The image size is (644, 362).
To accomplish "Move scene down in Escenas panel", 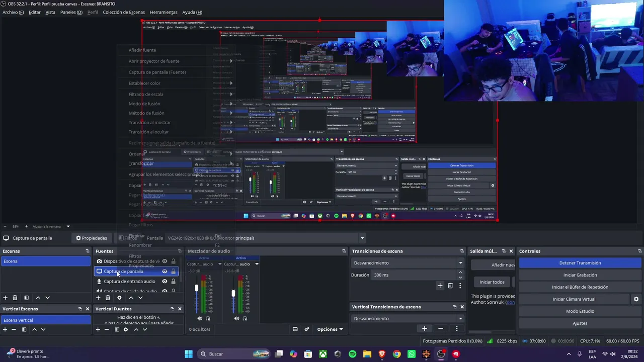I will (47, 298).
